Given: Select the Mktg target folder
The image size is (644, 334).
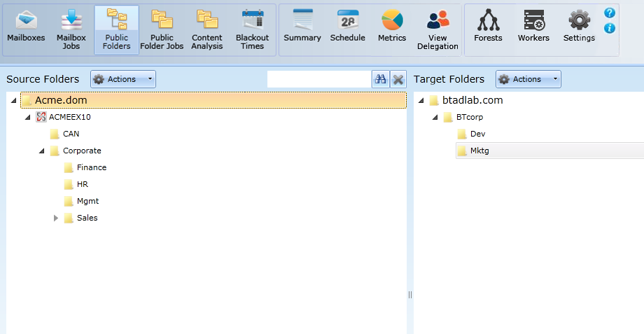Looking at the screenshot, I should tap(550, 151).
